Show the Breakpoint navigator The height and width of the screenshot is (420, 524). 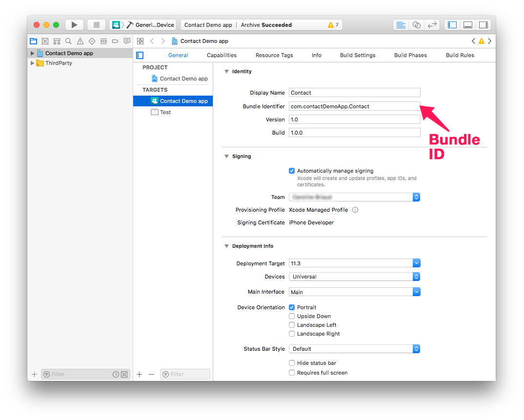[x=115, y=41]
